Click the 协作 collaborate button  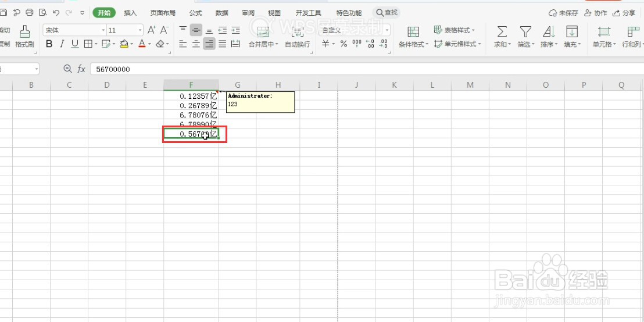596,13
